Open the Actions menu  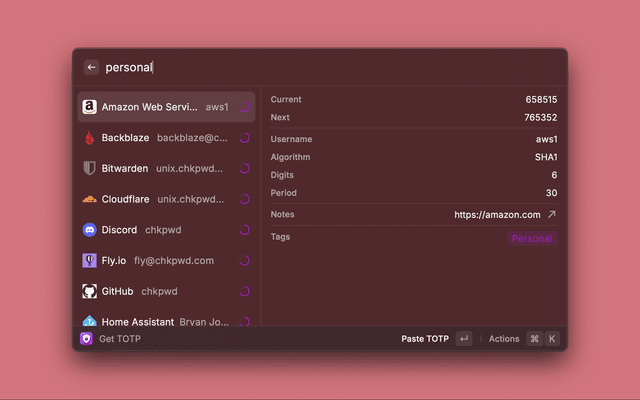pyautogui.click(x=504, y=339)
